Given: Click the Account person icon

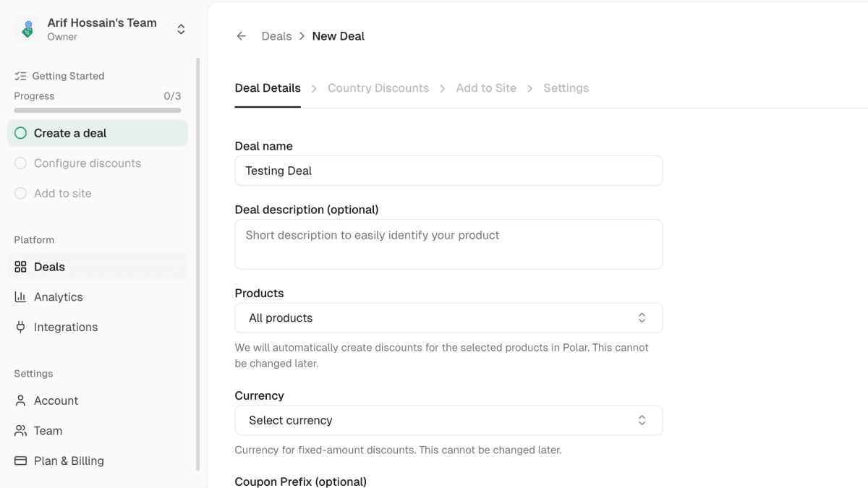Looking at the screenshot, I should coord(20,401).
